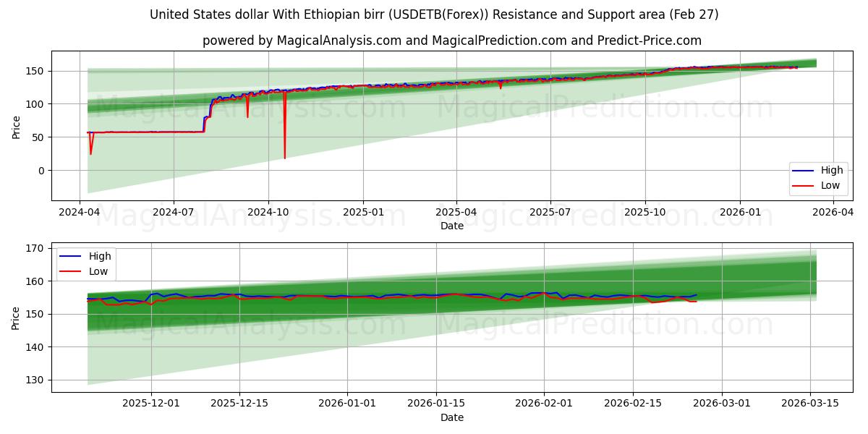Viewport: 868px width, 434px height.
Task: Click the 'Date' label under the top chart
Action: click(x=452, y=226)
